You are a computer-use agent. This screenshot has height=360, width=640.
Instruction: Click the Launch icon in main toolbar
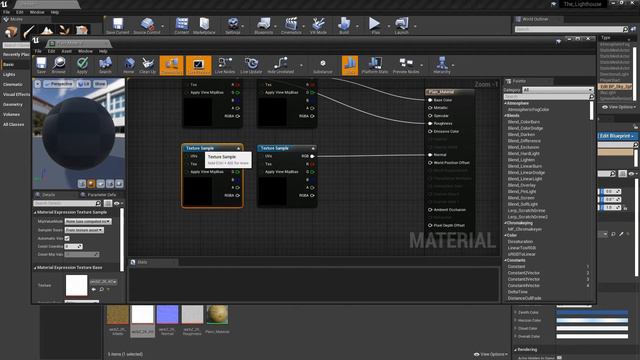pyautogui.click(x=401, y=24)
